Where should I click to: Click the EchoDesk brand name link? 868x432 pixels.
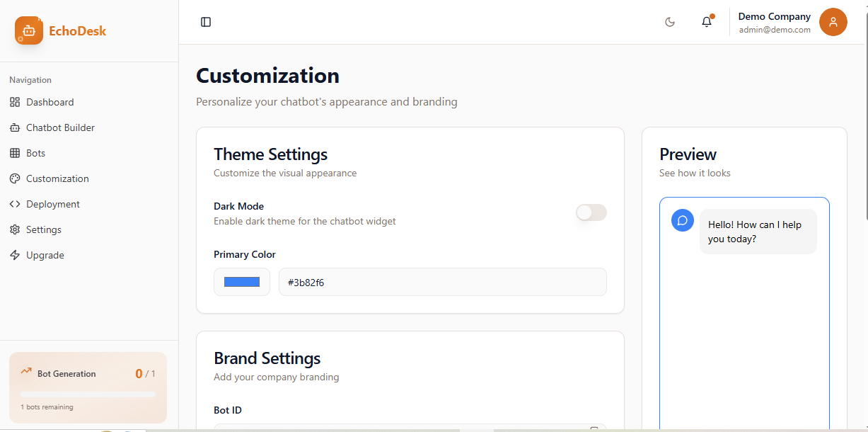click(78, 30)
